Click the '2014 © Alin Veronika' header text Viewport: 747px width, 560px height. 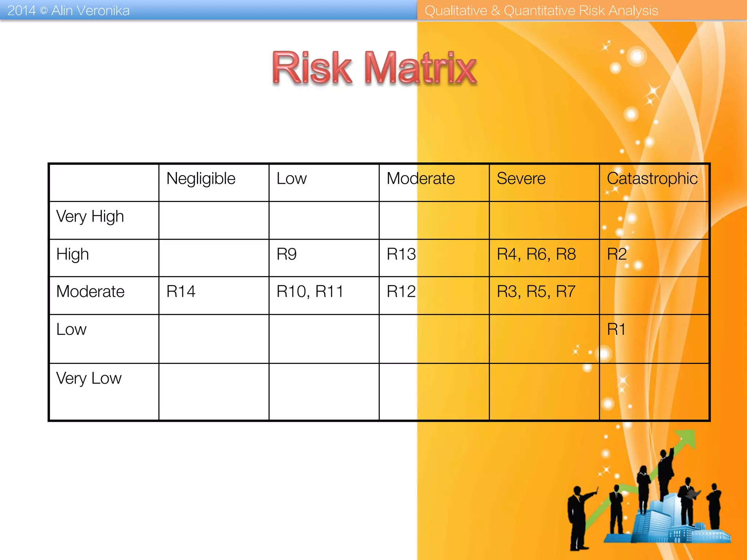(x=69, y=11)
